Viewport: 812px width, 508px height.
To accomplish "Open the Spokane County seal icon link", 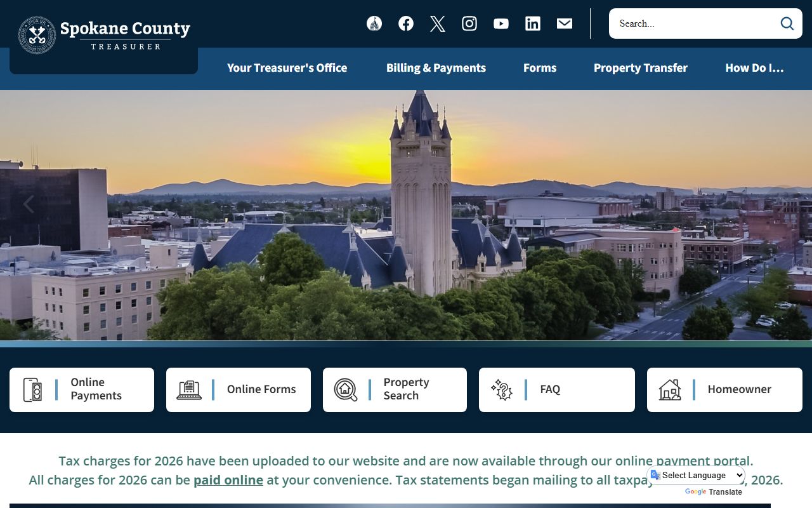I will (374, 23).
